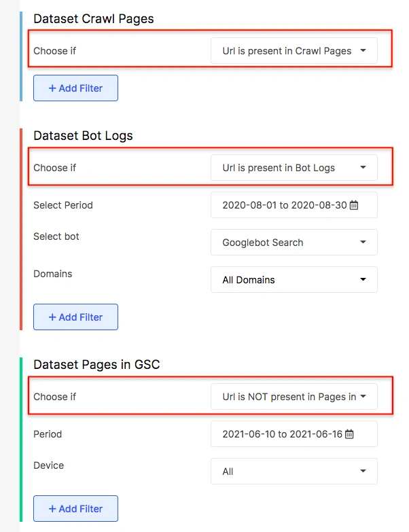Open the 'Url is present in Crawl Pages' dropdown

pos(294,51)
